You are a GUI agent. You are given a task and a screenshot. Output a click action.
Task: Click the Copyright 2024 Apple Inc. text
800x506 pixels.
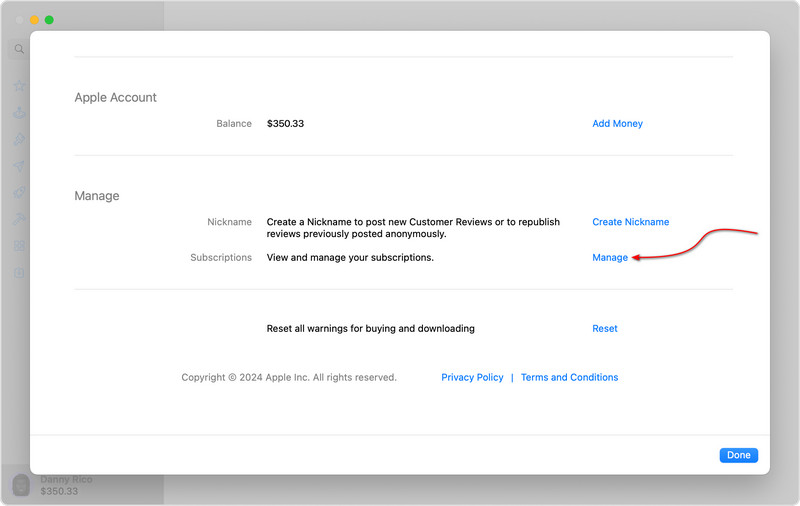(x=289, y=377)
